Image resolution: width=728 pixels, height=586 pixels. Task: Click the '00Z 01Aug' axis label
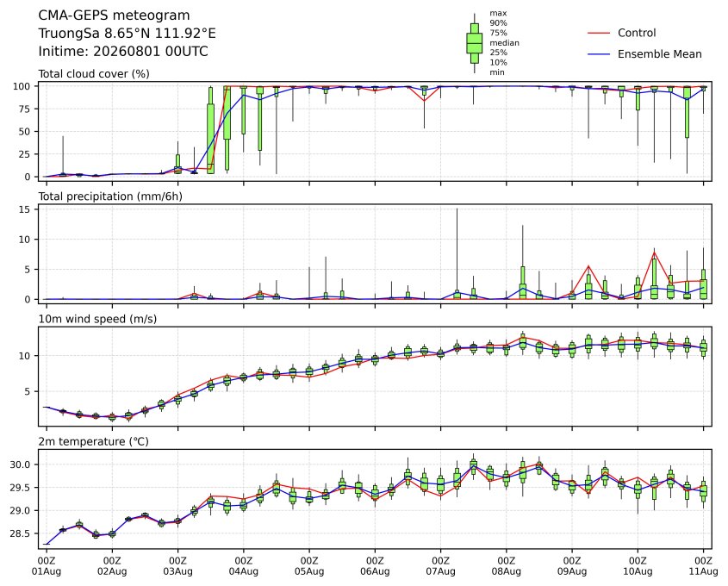[x=47, y=566]
